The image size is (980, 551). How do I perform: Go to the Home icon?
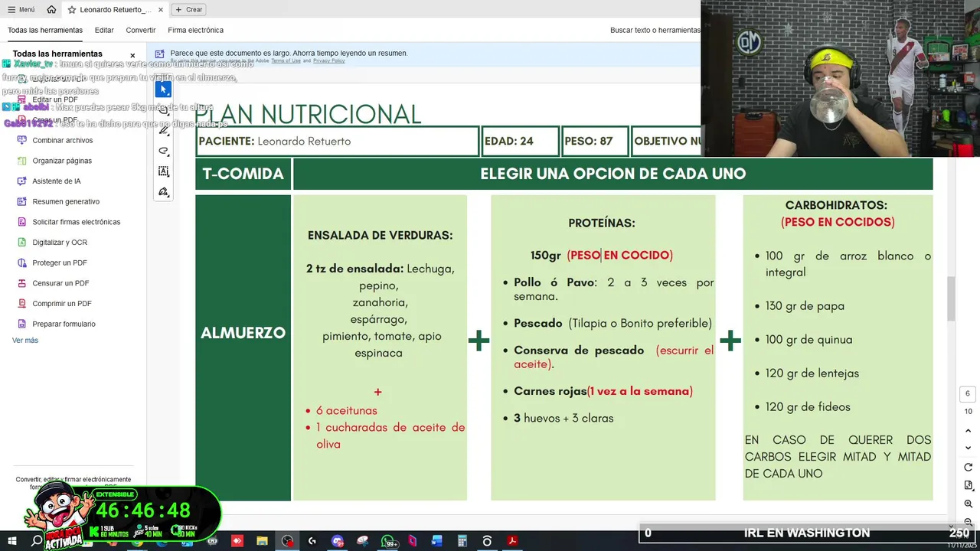[x=51, y=9]
